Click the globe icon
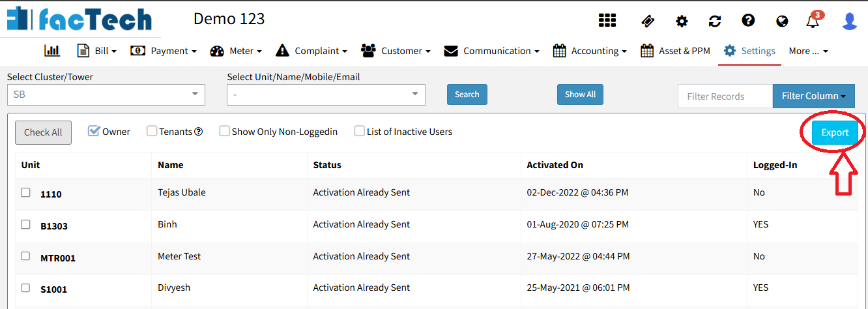 (x=782, y=22)
